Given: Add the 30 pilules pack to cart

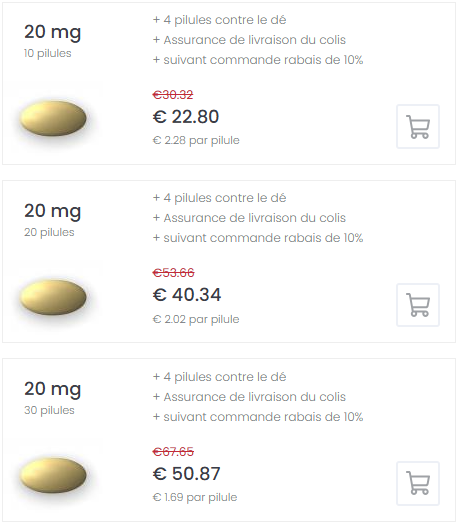Looking at the screenshot, I should pyautogui.click(x=418, y=483).
